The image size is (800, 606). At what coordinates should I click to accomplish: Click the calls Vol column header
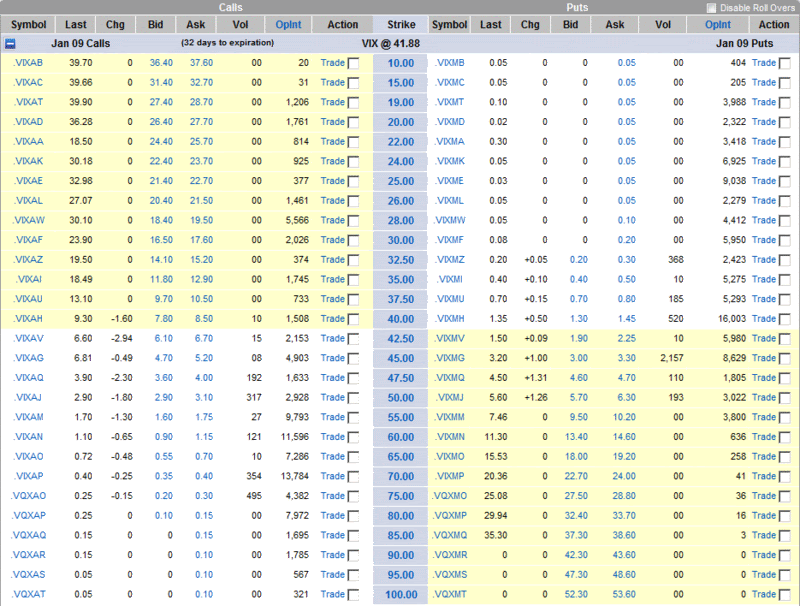click(240, 24)
